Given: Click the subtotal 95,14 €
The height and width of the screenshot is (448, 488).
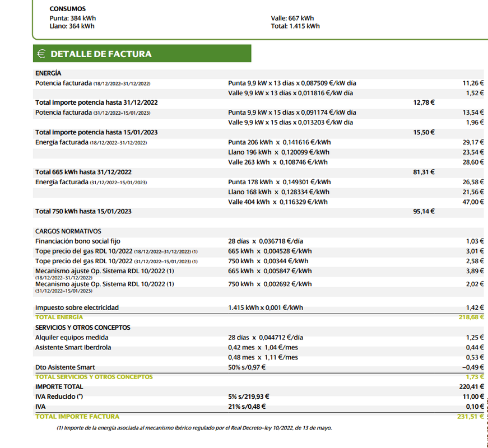Looking at the screenshot, I should 424,212.
